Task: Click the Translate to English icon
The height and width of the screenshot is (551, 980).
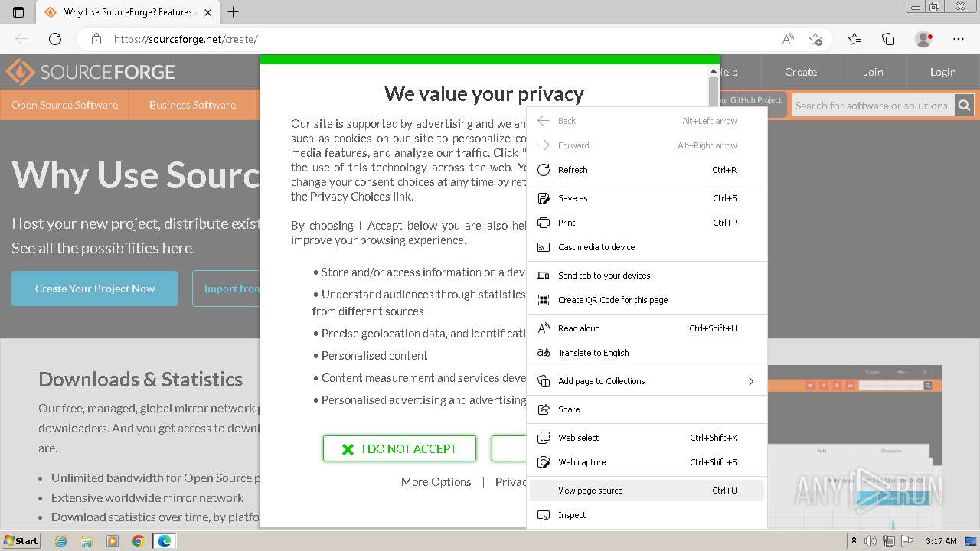Action: tap(544, 353)
